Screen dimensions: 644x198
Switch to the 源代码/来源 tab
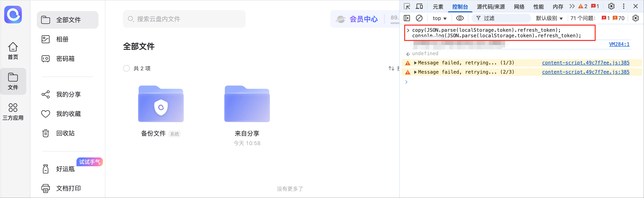point(491,6)
